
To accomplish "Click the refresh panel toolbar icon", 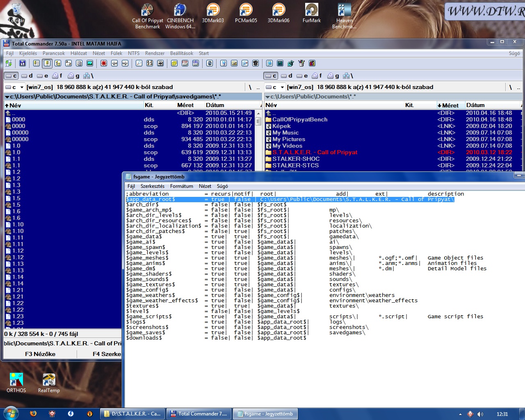I will point(9,63).
